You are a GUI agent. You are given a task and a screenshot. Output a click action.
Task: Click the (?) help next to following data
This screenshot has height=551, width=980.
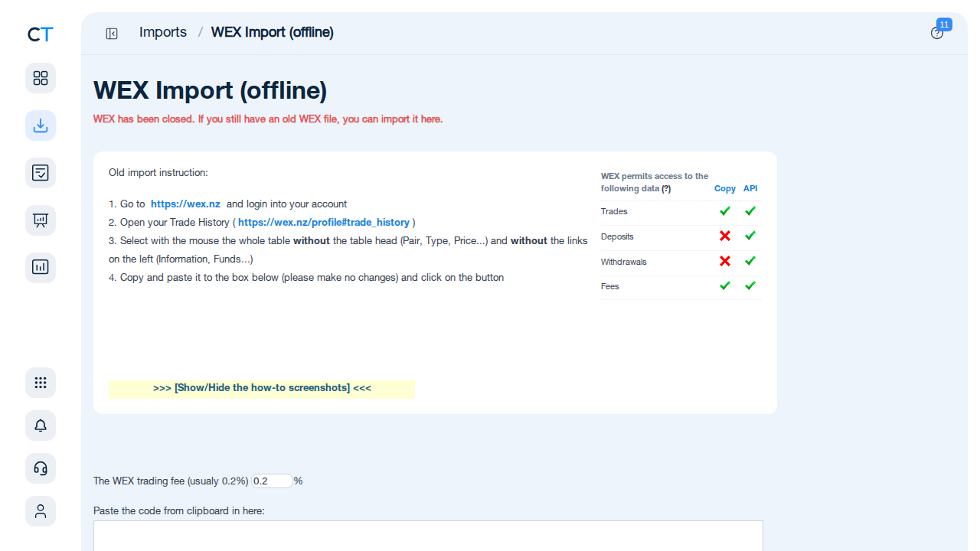[x=666, y=188]
